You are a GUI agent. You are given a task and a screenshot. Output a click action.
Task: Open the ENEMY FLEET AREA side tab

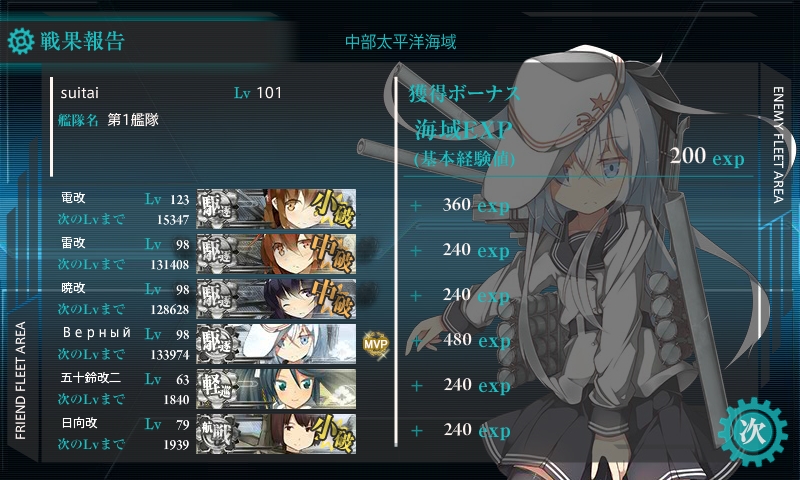(778, 145)
